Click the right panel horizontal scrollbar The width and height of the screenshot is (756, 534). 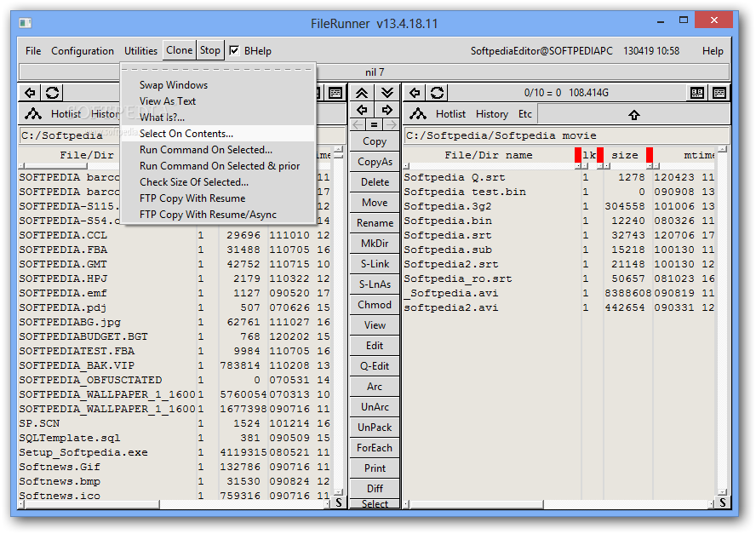point(559,504)
